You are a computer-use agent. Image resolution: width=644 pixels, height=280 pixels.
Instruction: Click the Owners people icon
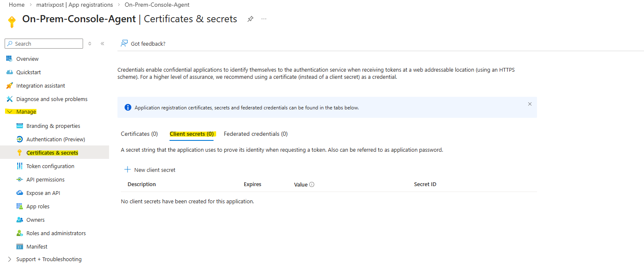[19, 220]
